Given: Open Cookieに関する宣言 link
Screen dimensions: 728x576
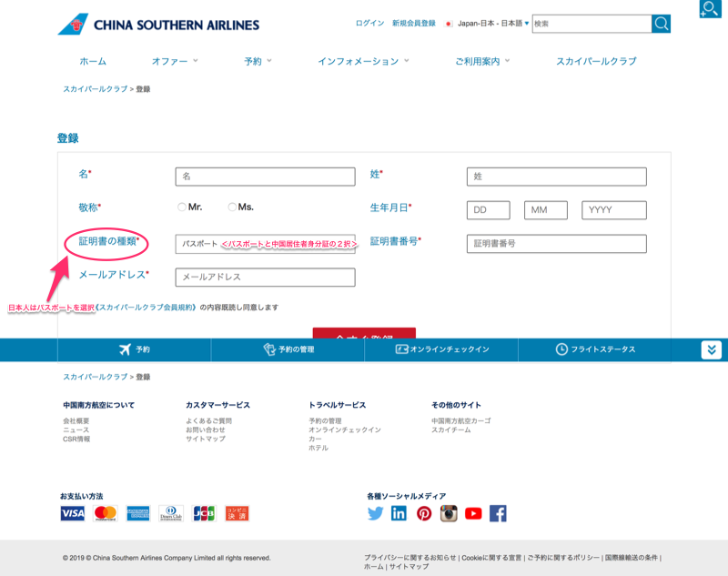Looking at the screenshot, I should pyautogui.click(x=491, y=558).
